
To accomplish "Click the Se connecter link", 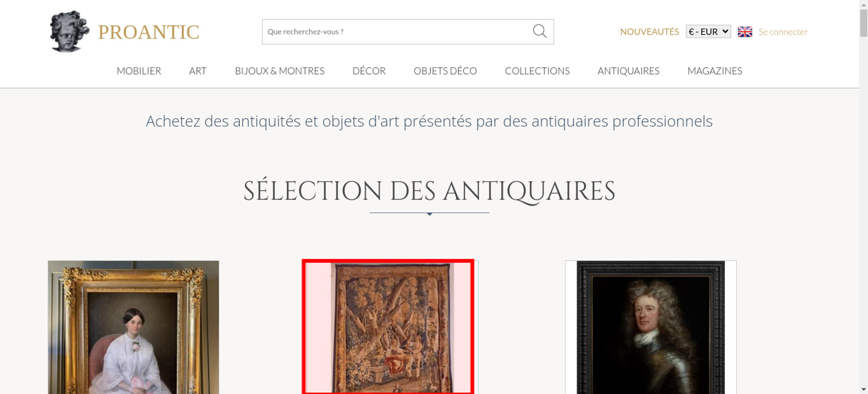I will coord(783,32).
